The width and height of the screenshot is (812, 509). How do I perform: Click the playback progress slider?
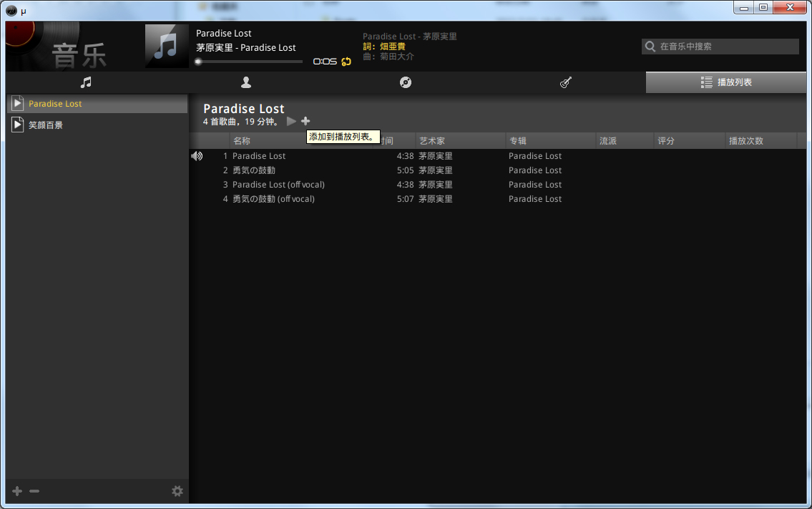click(249, 62)
